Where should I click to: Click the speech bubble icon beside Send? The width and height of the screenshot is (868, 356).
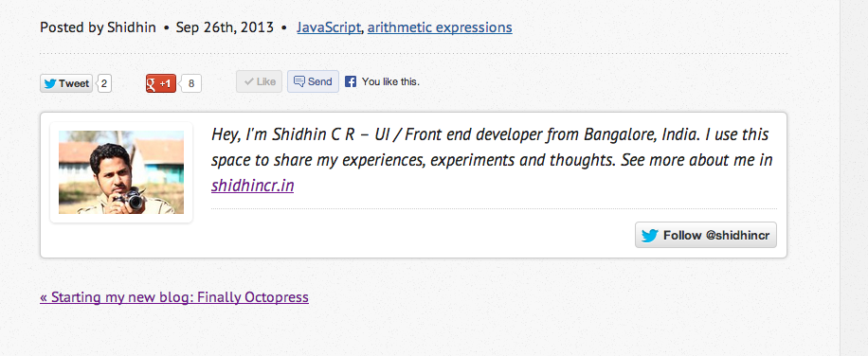point(298,81)
